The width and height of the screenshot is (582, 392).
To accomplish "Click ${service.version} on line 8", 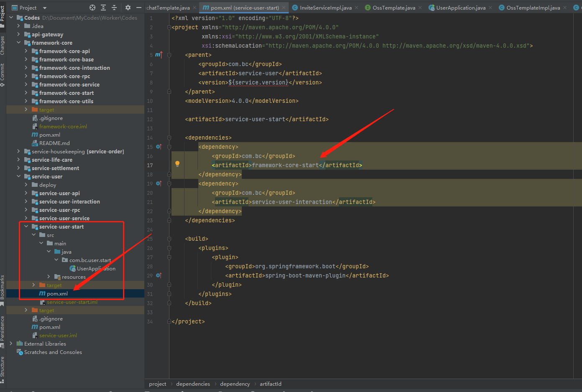I will tap(259, 82).
